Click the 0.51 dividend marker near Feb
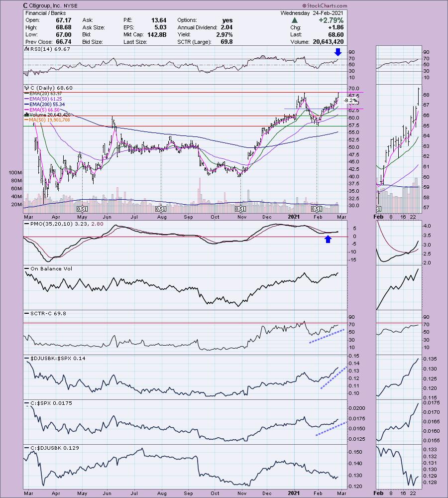Screen dimensions: 448x498 (317, 209)
